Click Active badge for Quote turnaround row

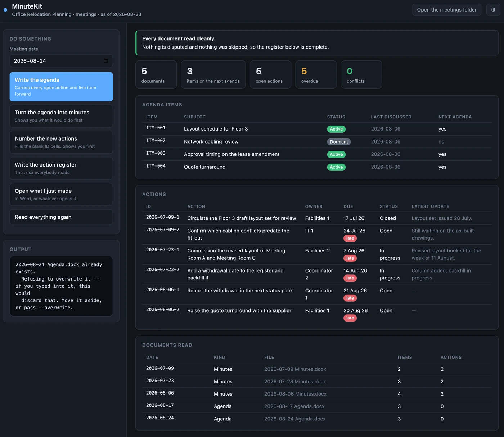(x=336, y=167)
